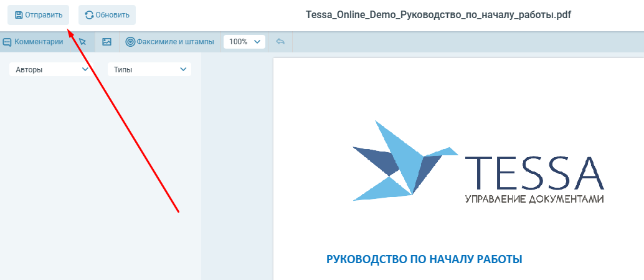Open the 100% zoom level dropdown
The image size is (644, 280).
(244, 42)
